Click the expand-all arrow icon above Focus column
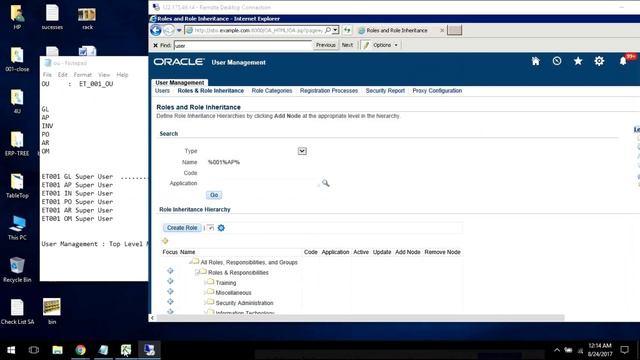The height and width of the screenshot is (360, 640). click(x=165, y=241)
